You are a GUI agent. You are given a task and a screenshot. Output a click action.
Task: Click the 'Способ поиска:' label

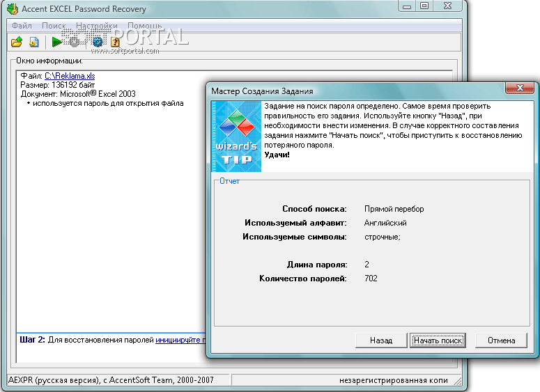[x=314, y=209]
